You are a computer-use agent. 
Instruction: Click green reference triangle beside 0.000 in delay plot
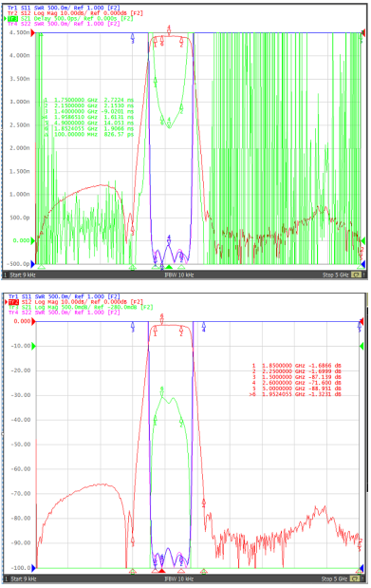32,240
